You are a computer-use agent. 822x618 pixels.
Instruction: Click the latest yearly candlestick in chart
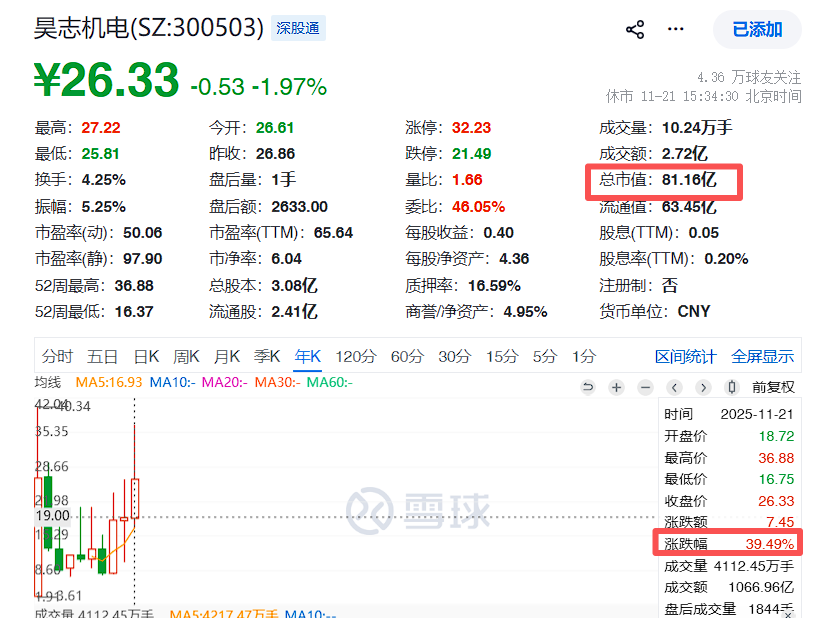click(x=135, y=498)
